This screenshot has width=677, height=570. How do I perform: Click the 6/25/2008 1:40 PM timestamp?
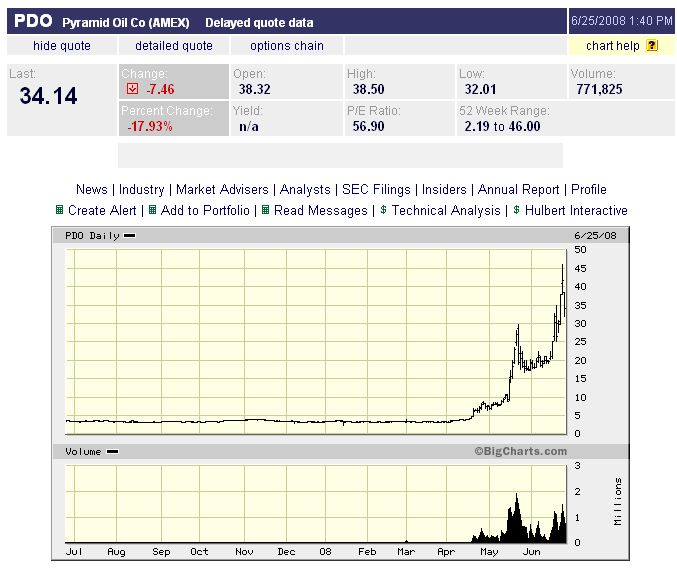[x=622, y=21]
